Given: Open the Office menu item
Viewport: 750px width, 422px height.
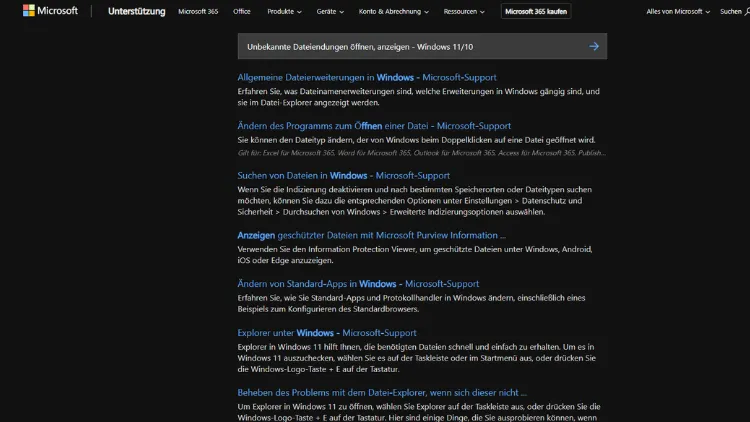Looking at the screenshot, I should click(242, 11).
